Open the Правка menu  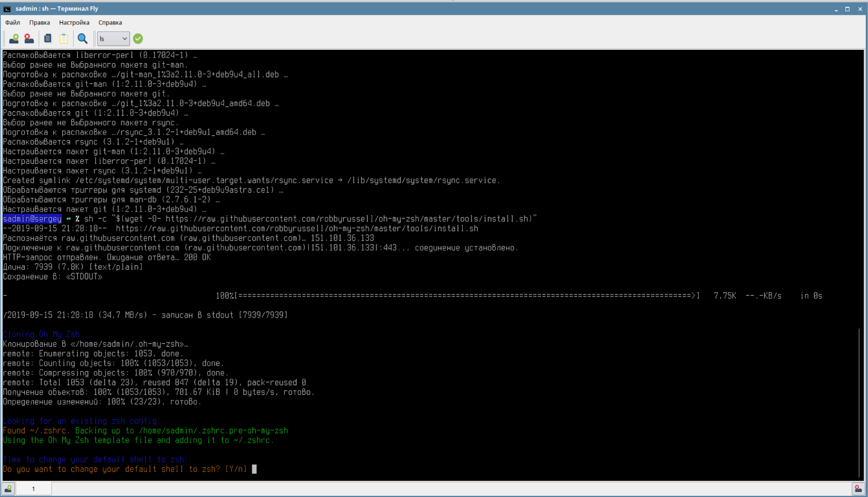[40, 23]
